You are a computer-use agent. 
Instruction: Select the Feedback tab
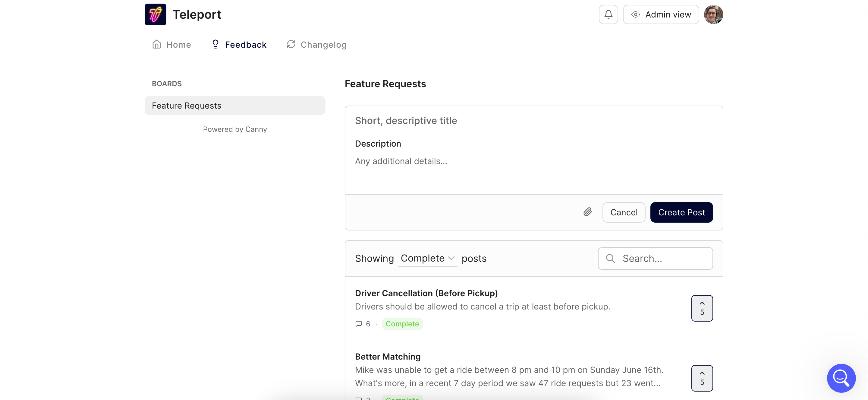pyautogui.click(x=239, y=45)
